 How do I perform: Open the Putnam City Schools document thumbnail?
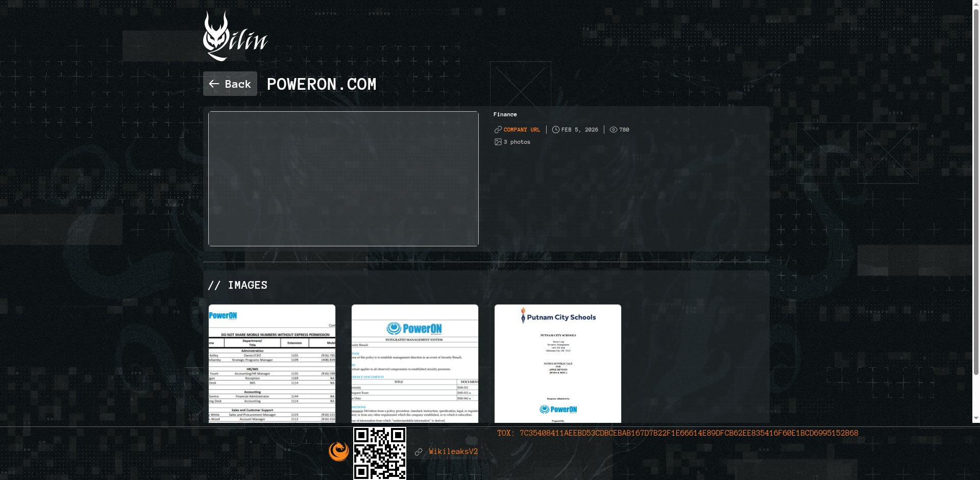(x=557, y=363)
